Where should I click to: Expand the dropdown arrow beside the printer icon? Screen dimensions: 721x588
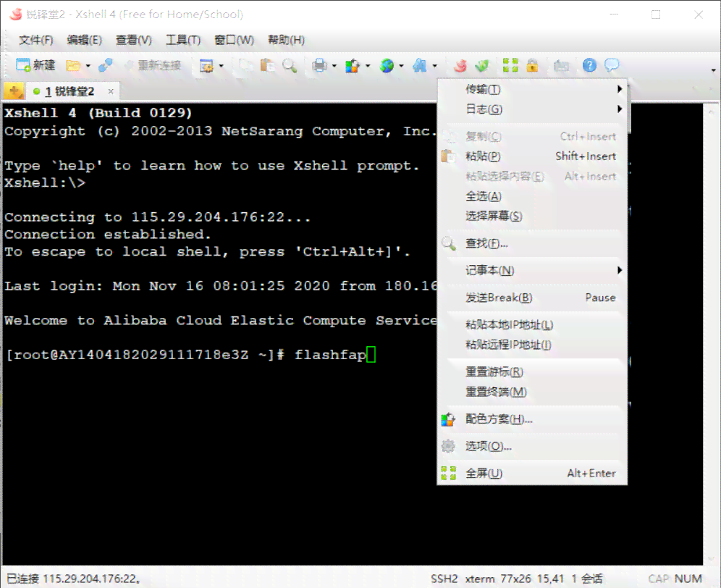(334, 66)
